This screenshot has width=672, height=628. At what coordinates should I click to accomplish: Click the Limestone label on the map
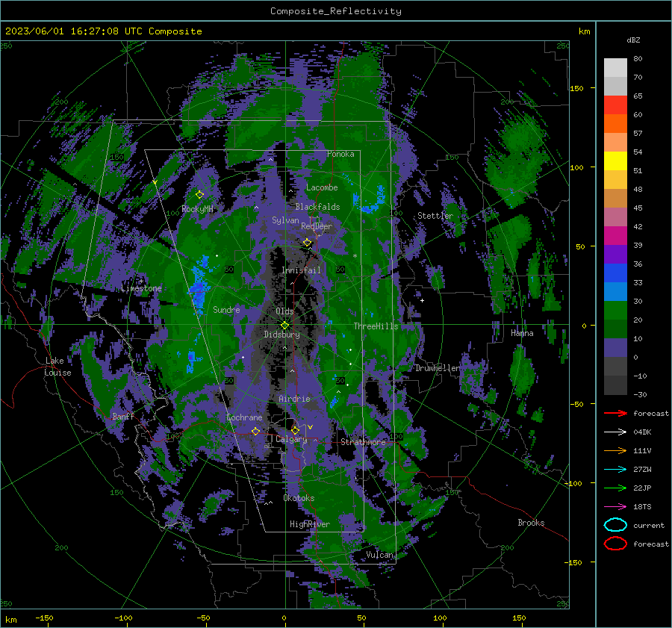[141, 288]
